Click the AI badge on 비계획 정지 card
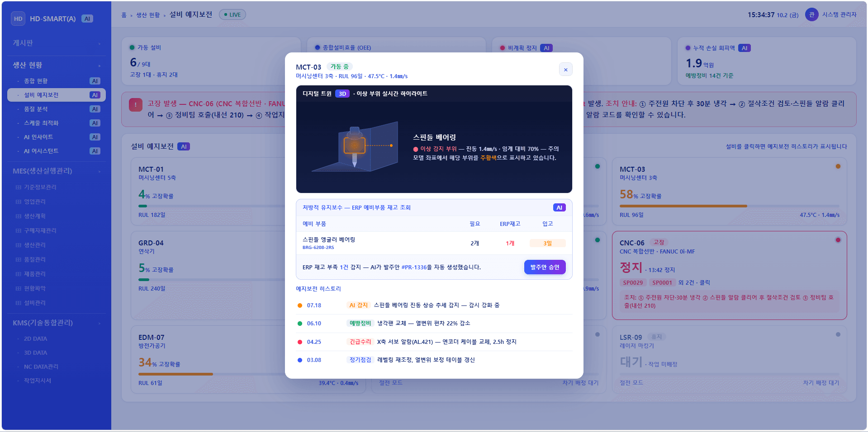This screenshot has height=432, width=868. click(546, 48)
